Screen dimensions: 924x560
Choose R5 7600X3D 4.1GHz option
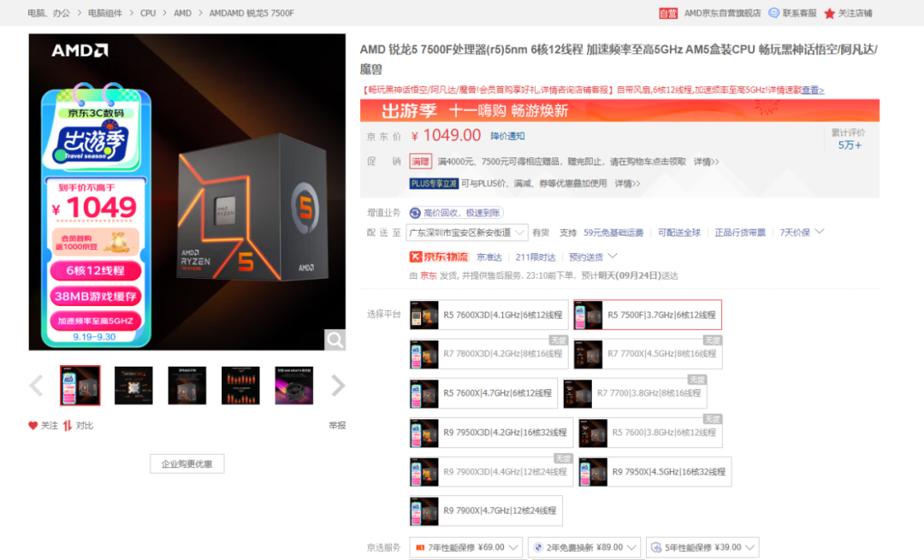pos(489,315)
